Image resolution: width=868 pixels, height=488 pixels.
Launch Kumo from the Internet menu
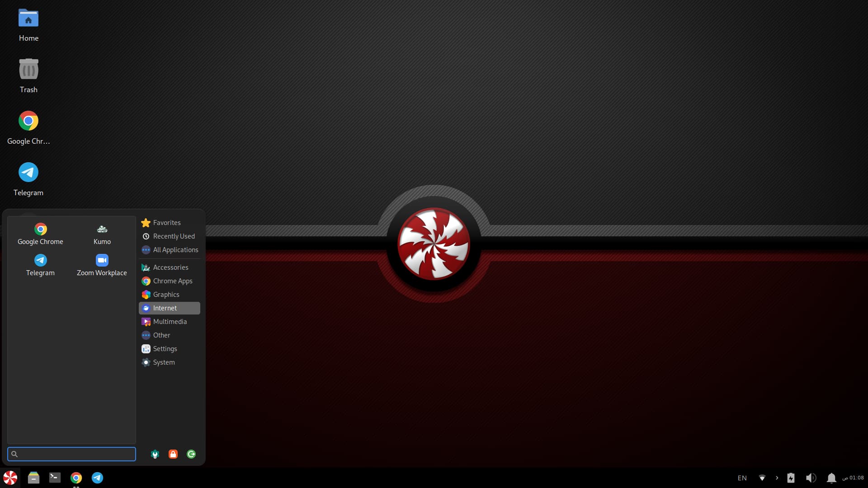pyautogui.click(x=102, y=235)
